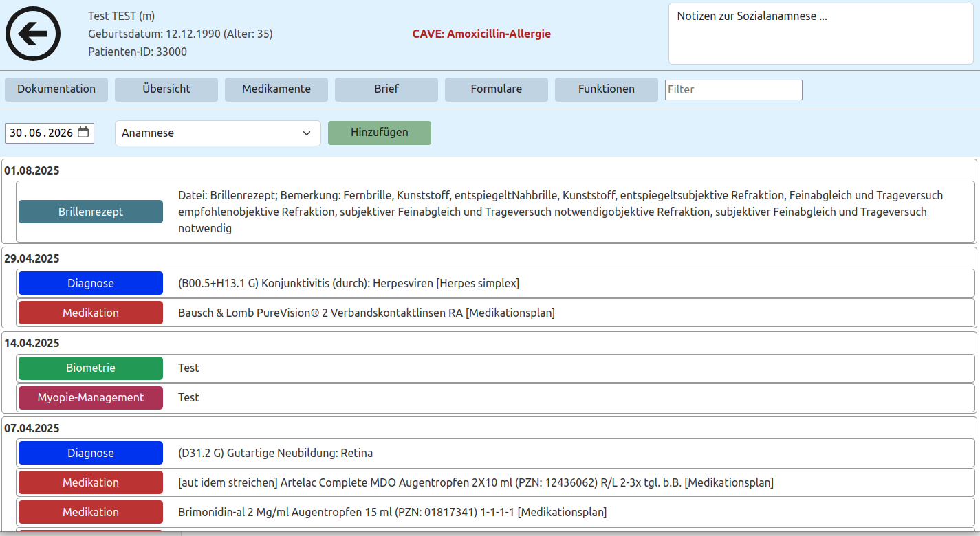Viewport: 980px width, 536px height.
Task: Open the calendar picker in date field
Action: (83, 133)
